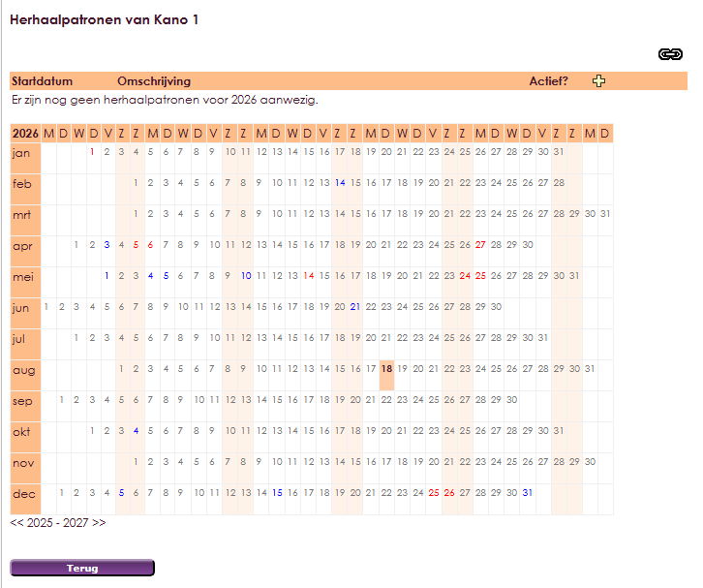Select red 25 in mei row

coord(480,276)
